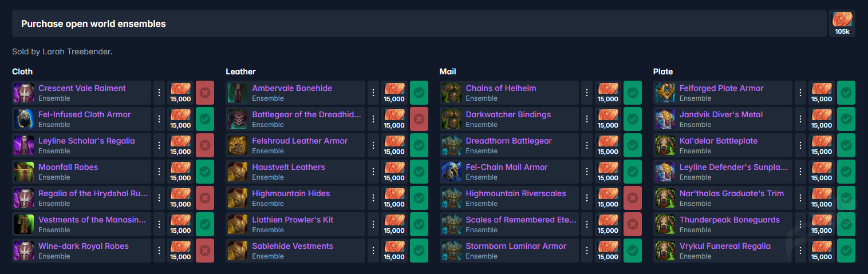The image size is (868, 274).
Task: Toggle red X status for Leyline Scholar's Regalia
Action: click(205, 145)
